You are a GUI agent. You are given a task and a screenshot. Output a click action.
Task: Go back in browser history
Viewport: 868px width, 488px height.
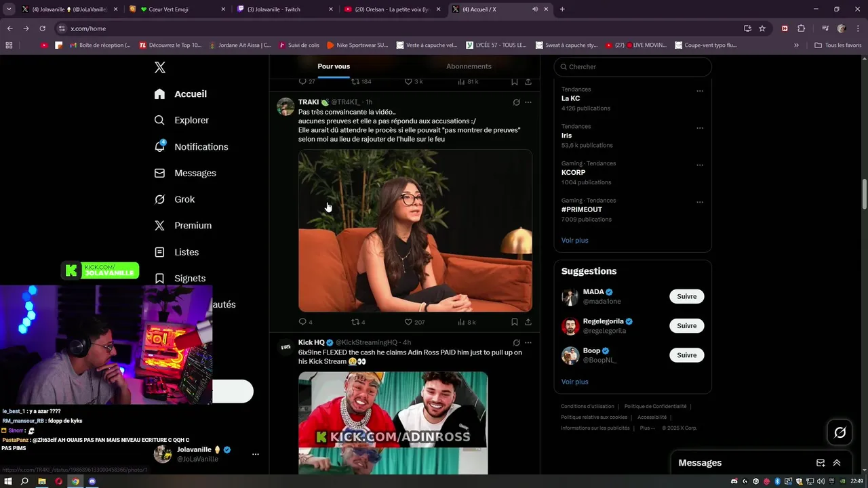9,28
